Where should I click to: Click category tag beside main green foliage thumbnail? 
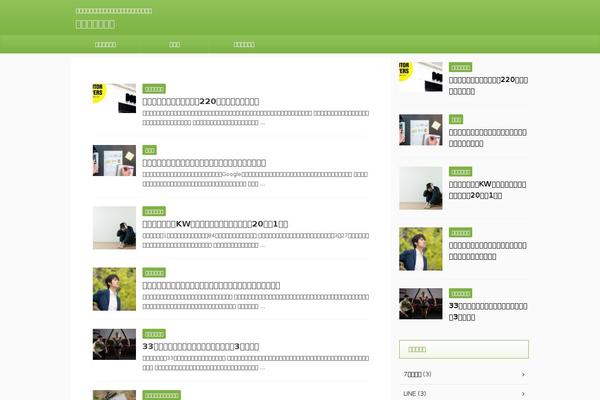coord(154,273)
